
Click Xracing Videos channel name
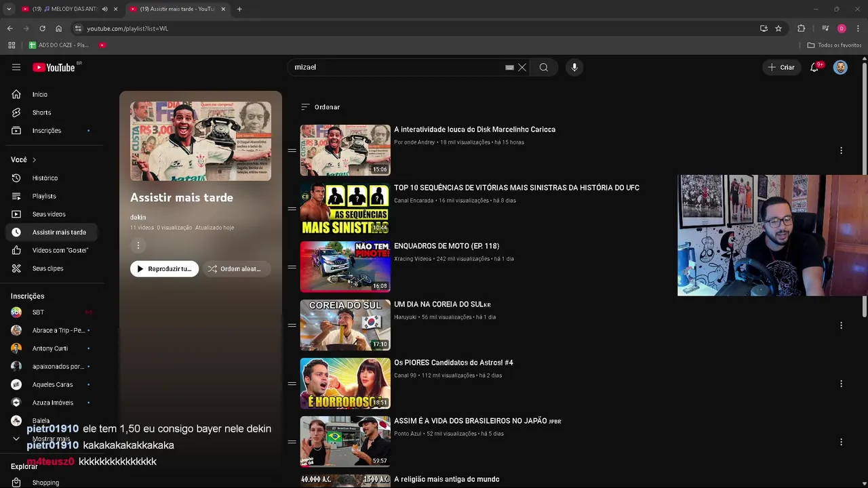tap(412, 259)
